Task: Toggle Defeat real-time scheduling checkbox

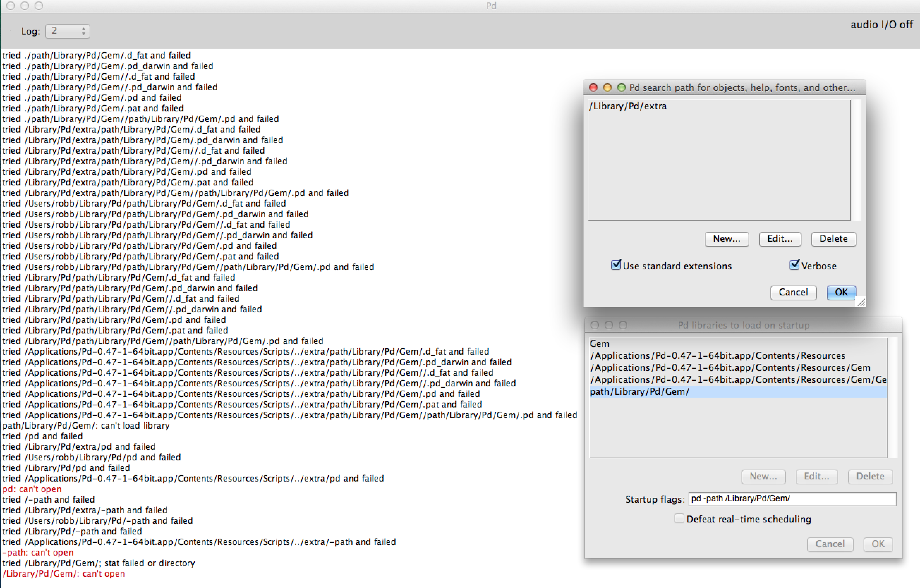Action: click(679, 519)
